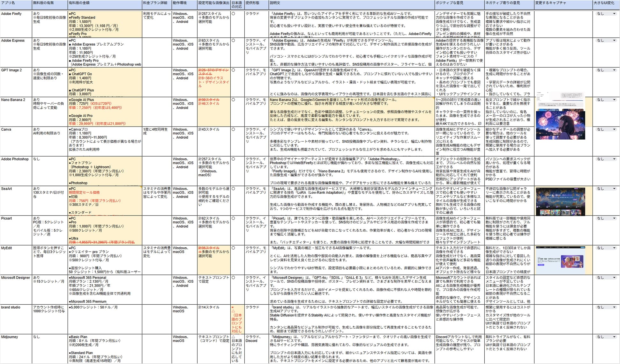Expand the なし dropdown for GPT Image 2

(x=606, y=70)
